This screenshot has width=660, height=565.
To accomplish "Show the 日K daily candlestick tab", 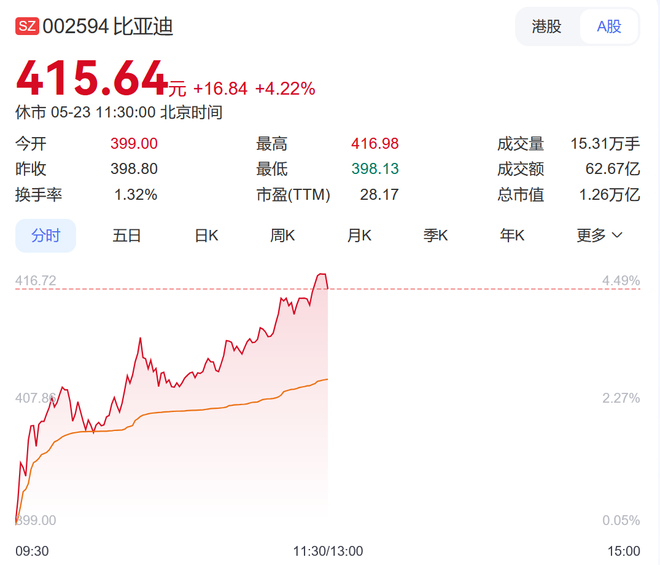I will (x=207, y=236).
